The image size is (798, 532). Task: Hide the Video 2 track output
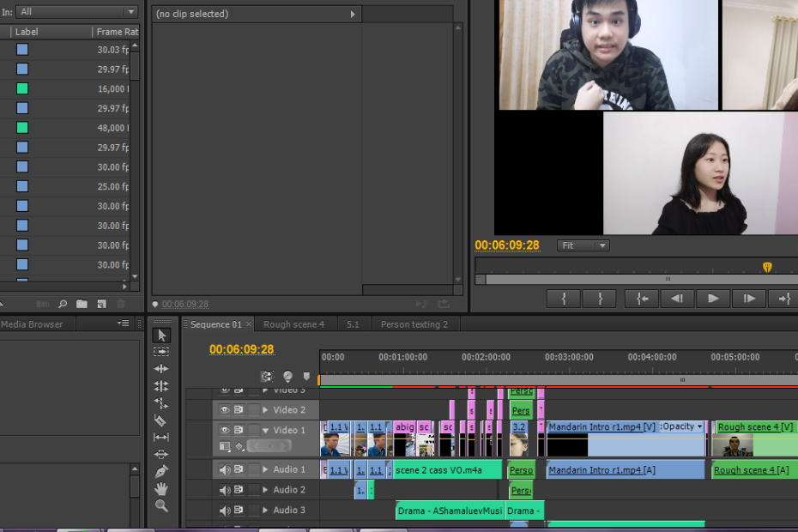(x=225, y=410)
